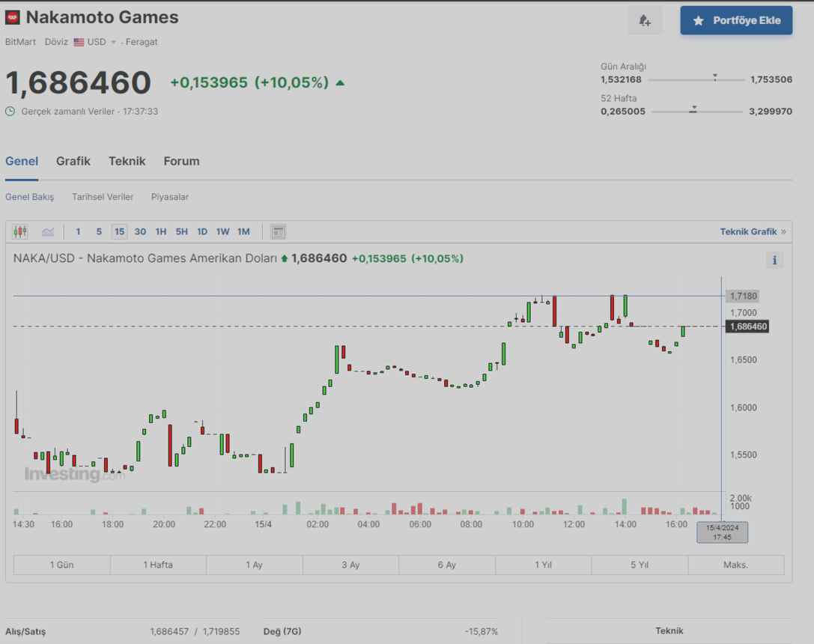The height and width of the screenshot is (644, 814).
Task: Set chart interval to 5 minutes
Action: (99, 232)
